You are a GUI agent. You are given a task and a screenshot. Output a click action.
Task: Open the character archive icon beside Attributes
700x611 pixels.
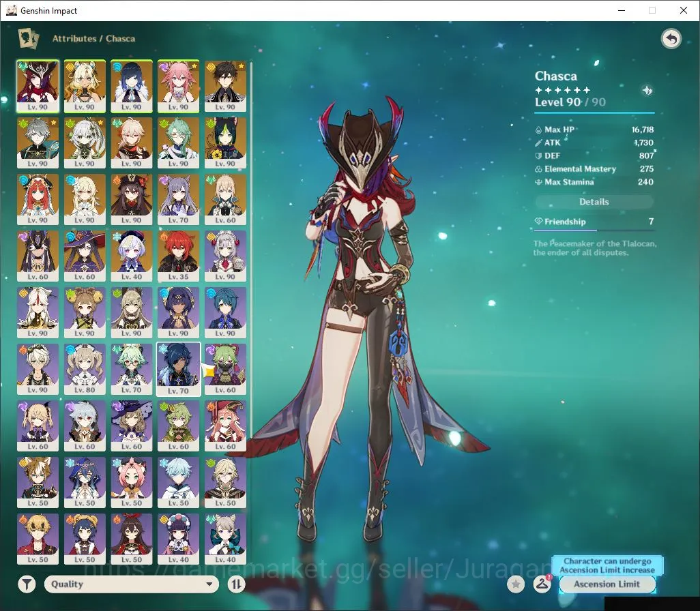coord(28,38)
